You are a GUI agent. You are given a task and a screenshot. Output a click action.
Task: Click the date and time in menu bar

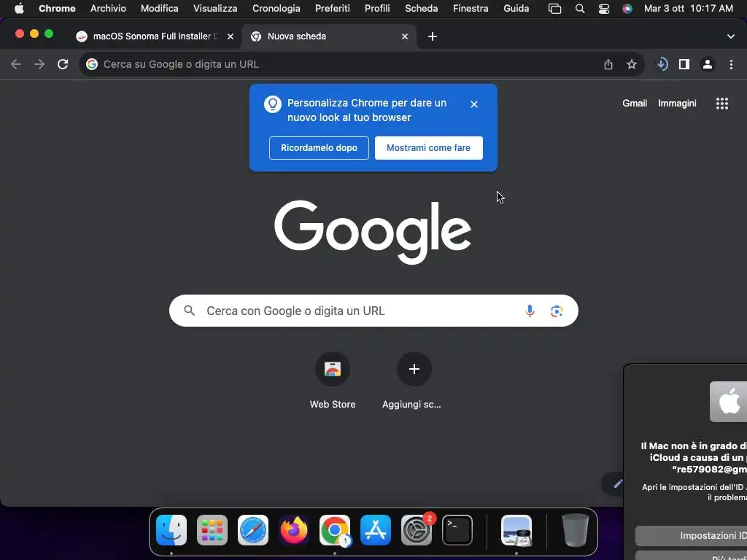[x=689, y=9]
